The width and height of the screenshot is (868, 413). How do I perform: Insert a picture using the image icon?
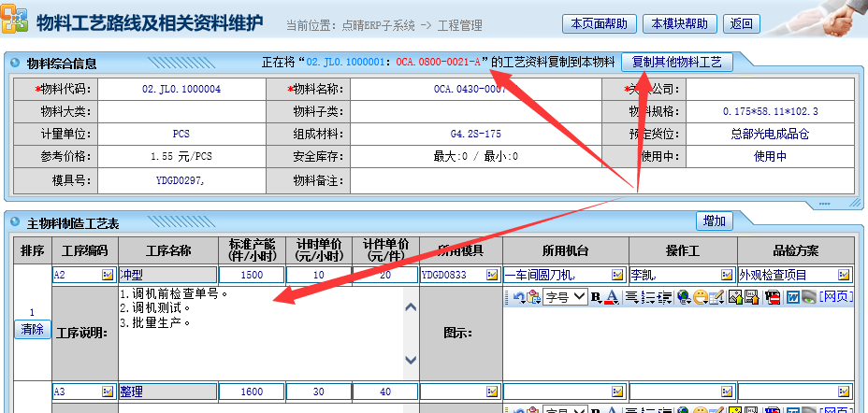tap(736, 297)
